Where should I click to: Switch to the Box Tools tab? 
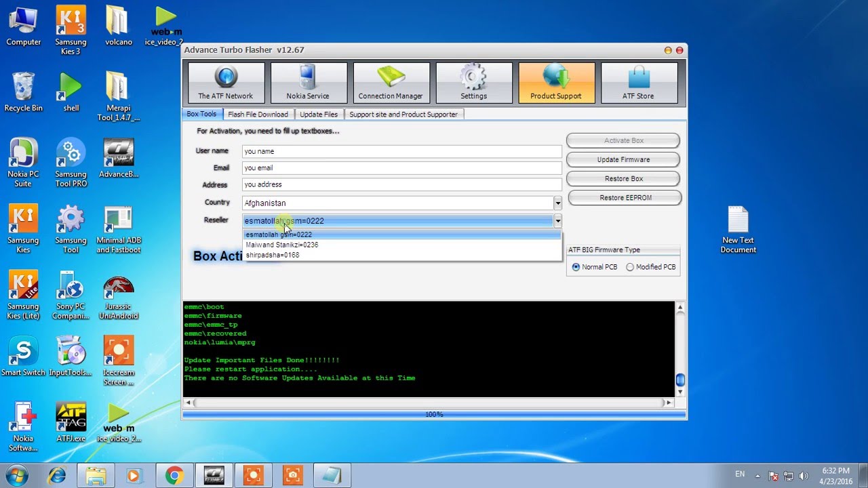click(x=201, y=114)
